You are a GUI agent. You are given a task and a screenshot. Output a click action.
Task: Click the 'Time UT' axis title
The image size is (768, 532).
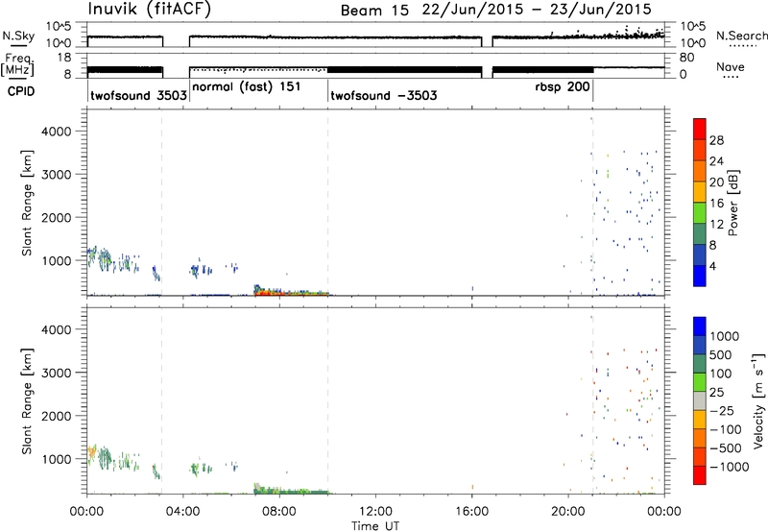375,526
